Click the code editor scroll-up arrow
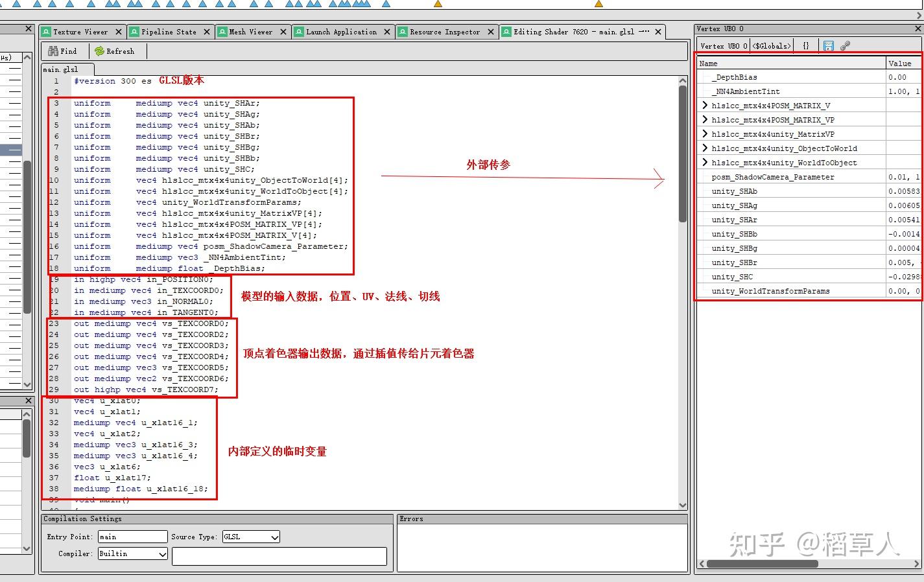Screen dimensions: 924x582 pyautogui.click(x=683, y=80)
